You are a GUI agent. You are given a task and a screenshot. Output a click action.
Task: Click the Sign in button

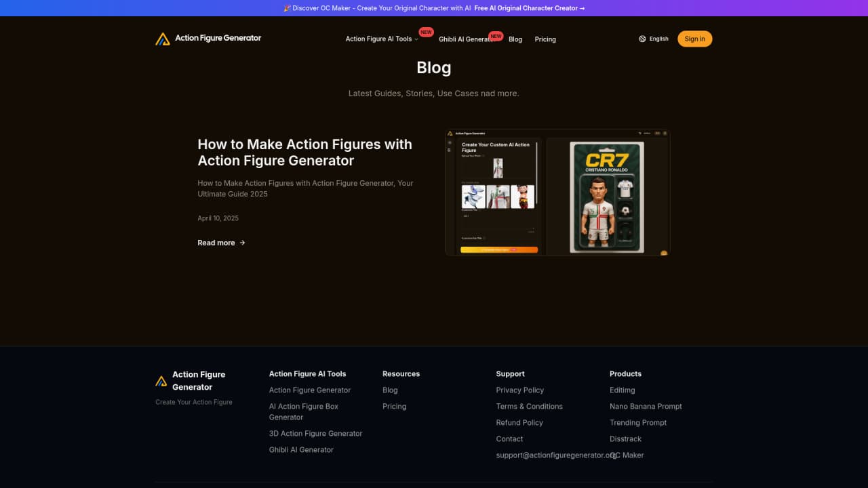click(694, 39)
